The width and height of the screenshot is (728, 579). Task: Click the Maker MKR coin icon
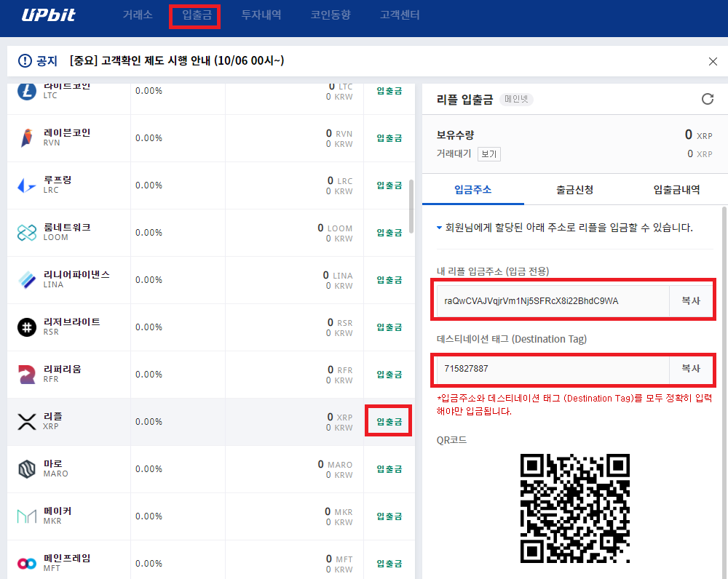pos(26,516)
